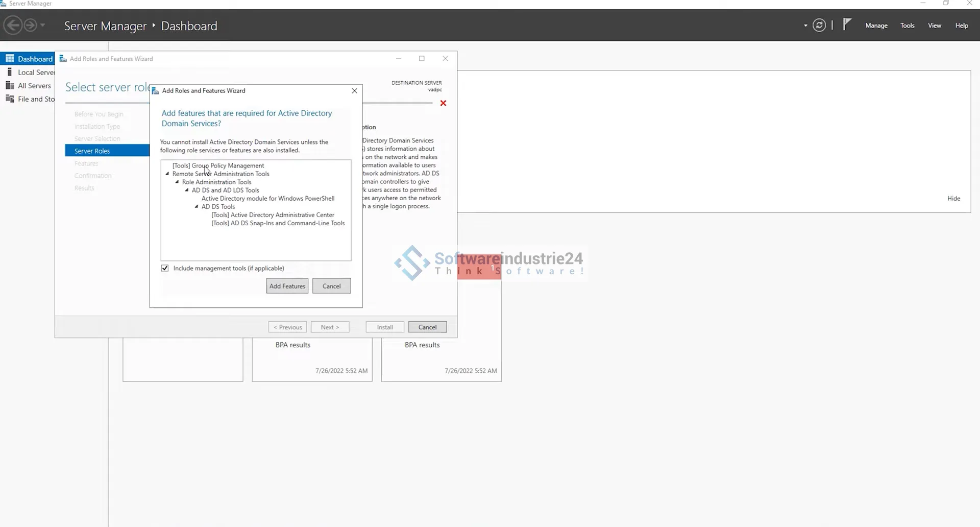Open the notifications flag icon
The image size is (980, 527).
point(847,25)
